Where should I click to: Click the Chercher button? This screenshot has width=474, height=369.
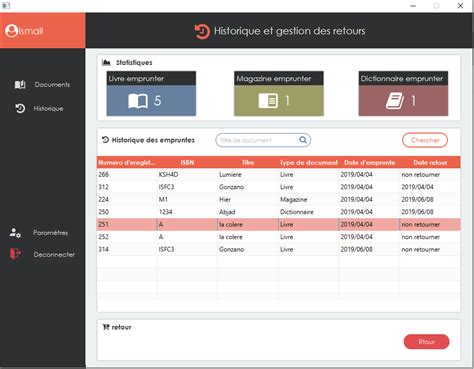pos(425,140)
